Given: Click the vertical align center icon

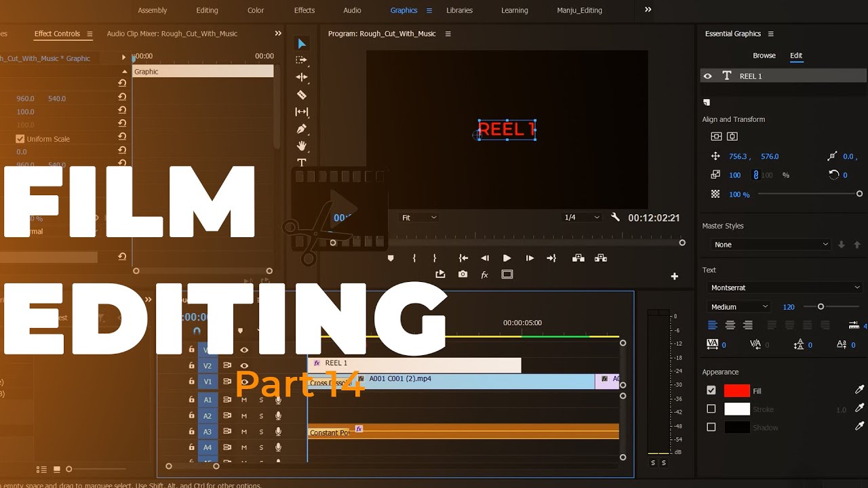Looking at the screenshot, I should 716,136.
